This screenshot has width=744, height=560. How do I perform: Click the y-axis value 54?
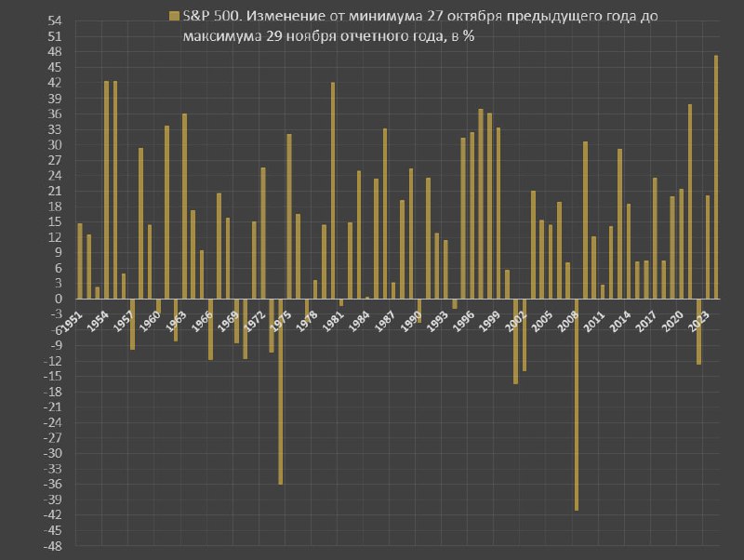pyautogui.click(x=55, y=20)
